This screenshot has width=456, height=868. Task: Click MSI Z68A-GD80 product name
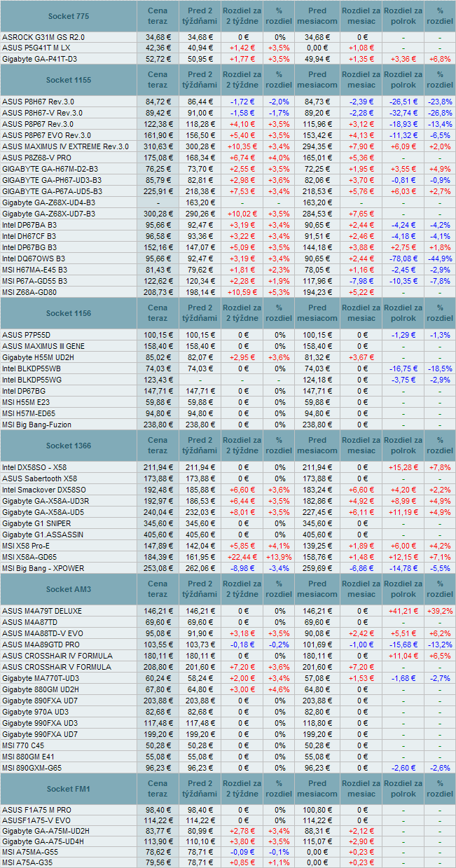click(29, 292)
